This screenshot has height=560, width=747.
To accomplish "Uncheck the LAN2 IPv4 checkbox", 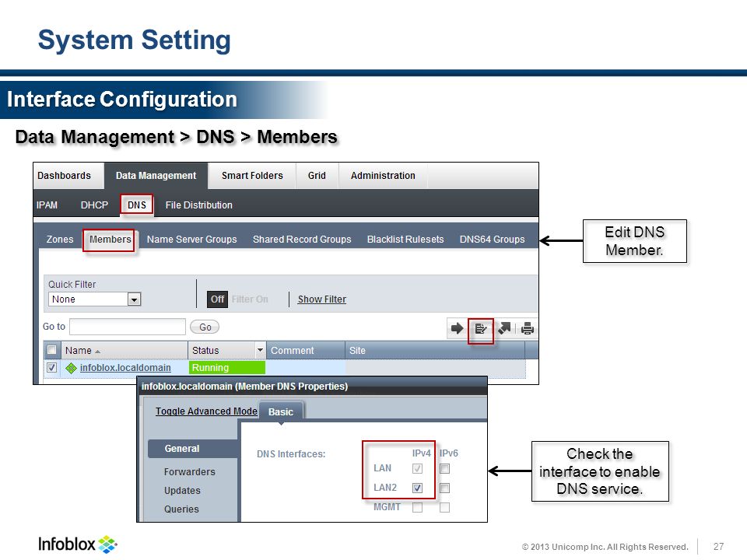I will [x=417, y=488].
